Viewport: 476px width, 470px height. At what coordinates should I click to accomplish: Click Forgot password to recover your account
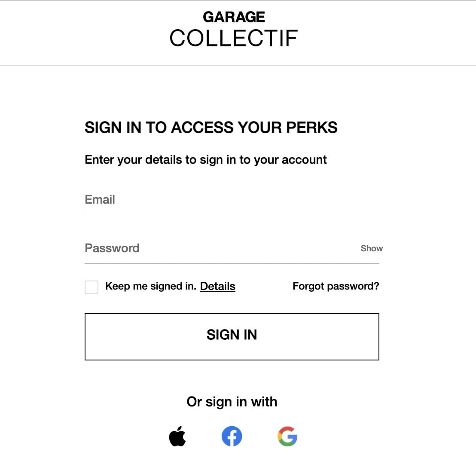[336, 286]
